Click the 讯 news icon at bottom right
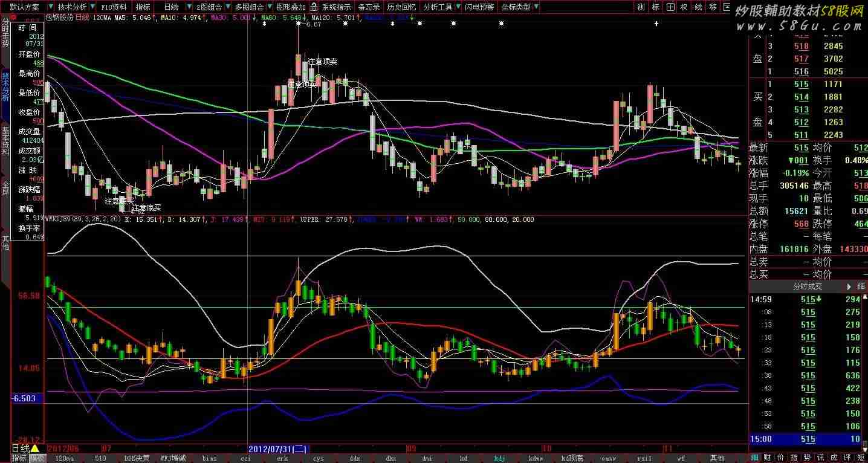The width and height of the screenshot is (868, 463). point(821,458)
